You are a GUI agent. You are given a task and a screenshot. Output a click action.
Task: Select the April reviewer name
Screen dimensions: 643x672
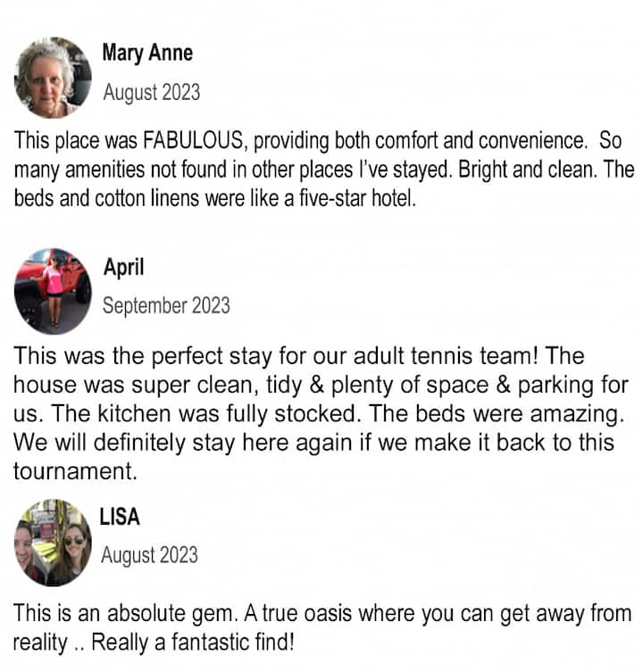click(123, 266)
